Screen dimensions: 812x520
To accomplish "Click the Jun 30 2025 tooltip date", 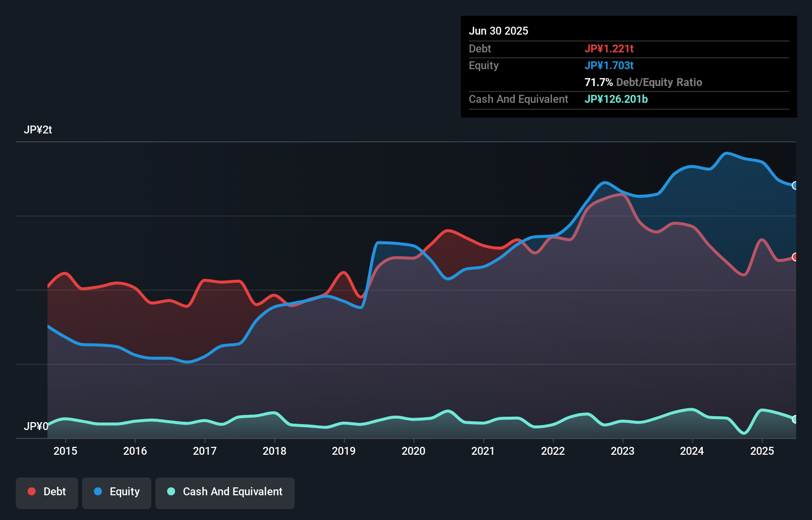I will (x=498, y=31).
